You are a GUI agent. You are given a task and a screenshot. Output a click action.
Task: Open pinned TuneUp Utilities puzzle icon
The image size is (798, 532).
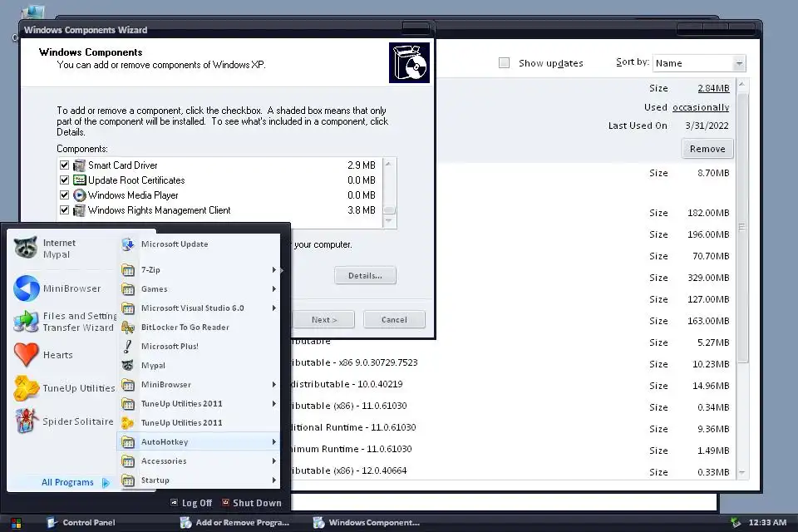coord(27,388)
